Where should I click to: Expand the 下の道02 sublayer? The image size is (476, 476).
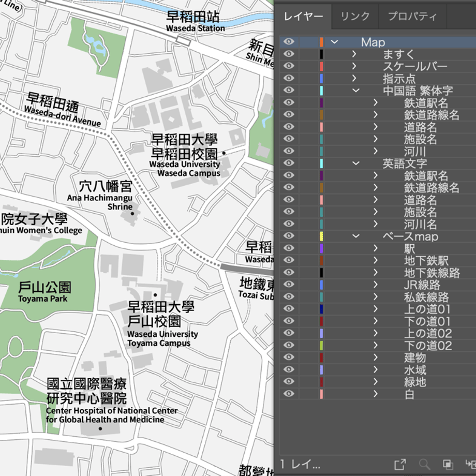[x=376, y=346]
